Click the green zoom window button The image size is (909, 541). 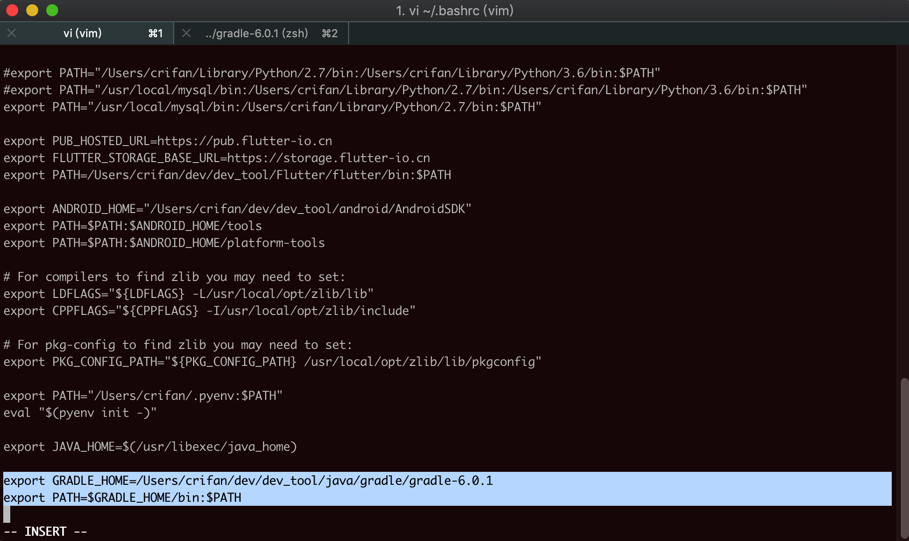(52, 10)
